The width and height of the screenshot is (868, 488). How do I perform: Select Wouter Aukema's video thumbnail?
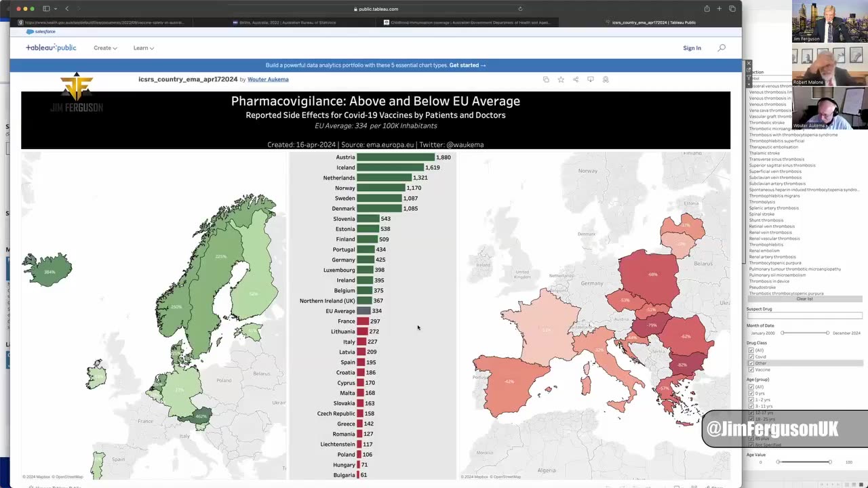click(829, 107)
